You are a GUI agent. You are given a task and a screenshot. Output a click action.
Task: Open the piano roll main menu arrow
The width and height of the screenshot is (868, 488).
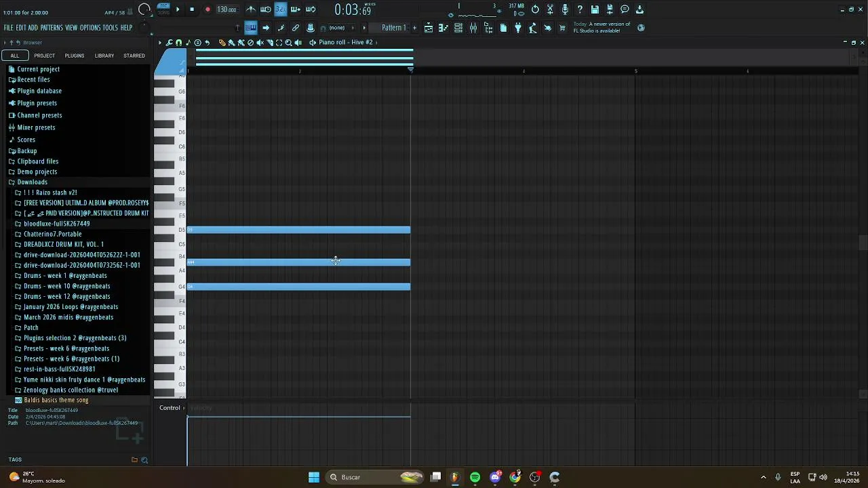(160, 42)
